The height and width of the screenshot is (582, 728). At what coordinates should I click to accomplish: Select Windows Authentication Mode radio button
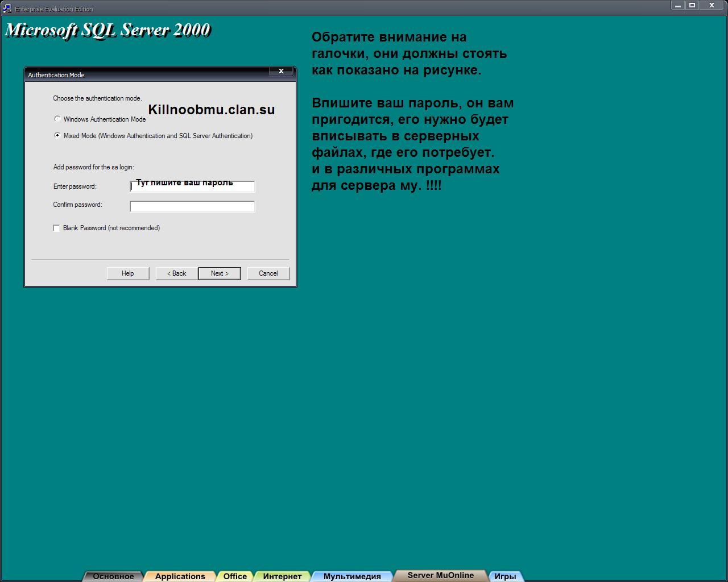click(x=57, y=119)
